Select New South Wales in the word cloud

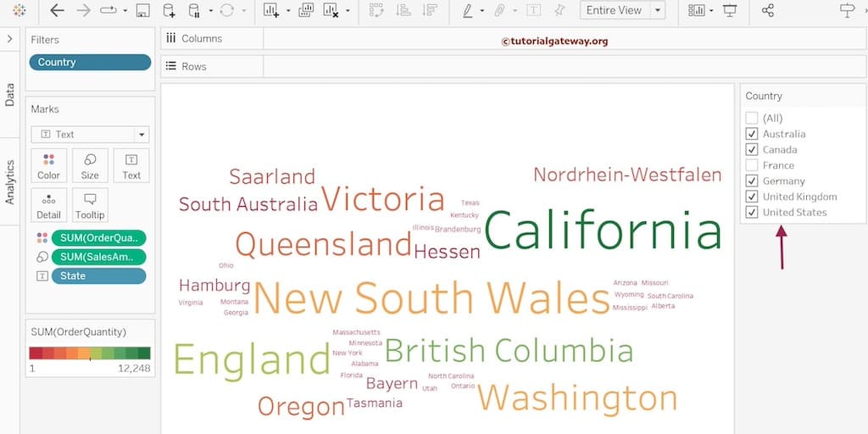click(431, 298)
